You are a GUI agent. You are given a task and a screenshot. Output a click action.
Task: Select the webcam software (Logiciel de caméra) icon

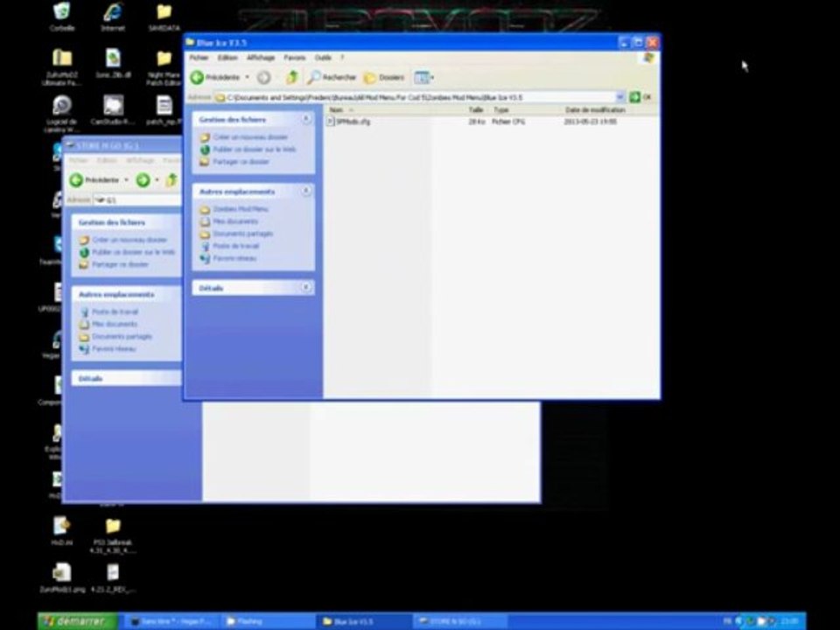tap(62, 114)
